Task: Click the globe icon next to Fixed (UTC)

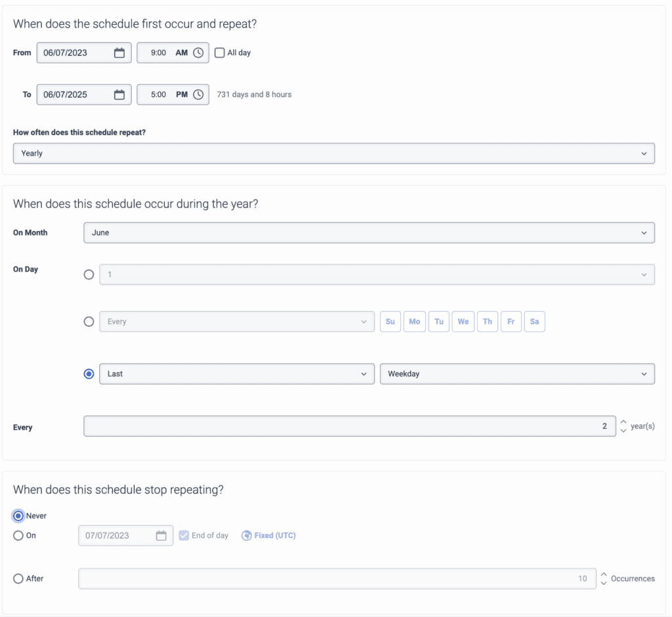Action: click(x=247, y=536)
